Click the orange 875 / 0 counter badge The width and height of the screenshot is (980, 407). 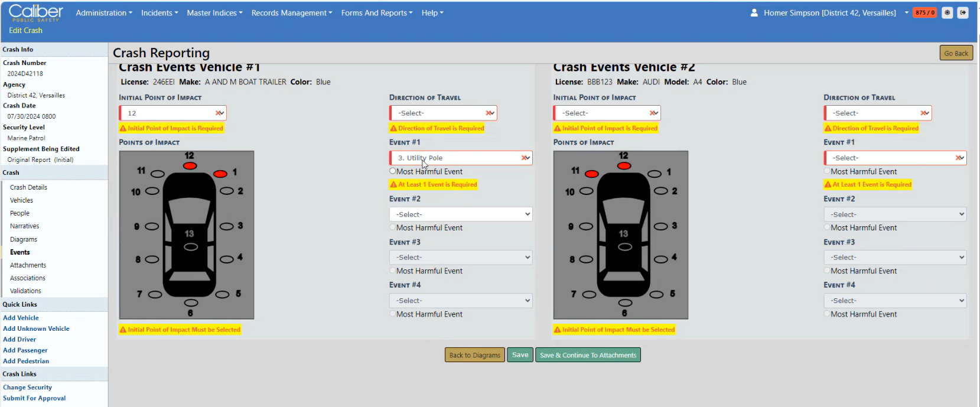pos(924,13)
